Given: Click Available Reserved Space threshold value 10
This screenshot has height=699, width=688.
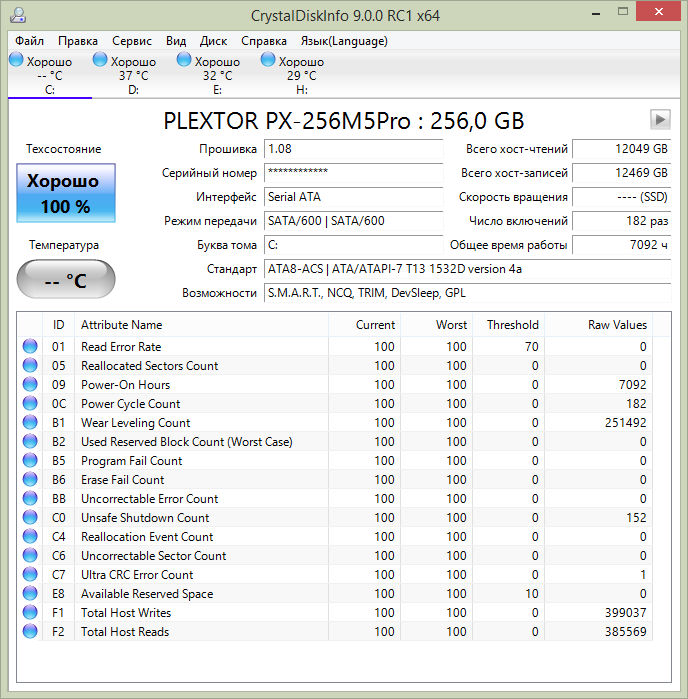Looking at the screenshot, I should [x=531, y=594].
